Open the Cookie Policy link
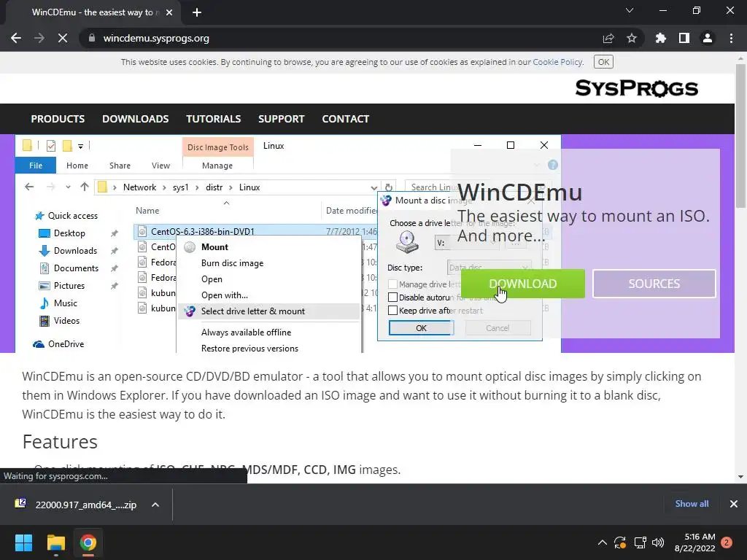Screen dimensions: 747x560 pyautogui.click(x=557, y=62)
